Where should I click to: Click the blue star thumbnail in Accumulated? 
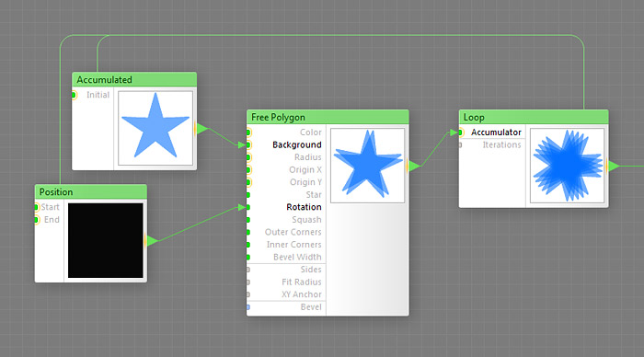[x=155, y=128]
